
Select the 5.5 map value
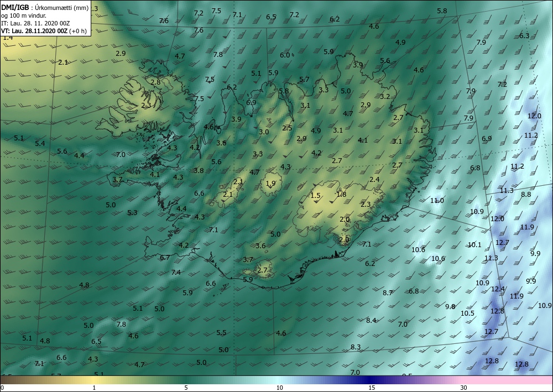pos(221,332)
